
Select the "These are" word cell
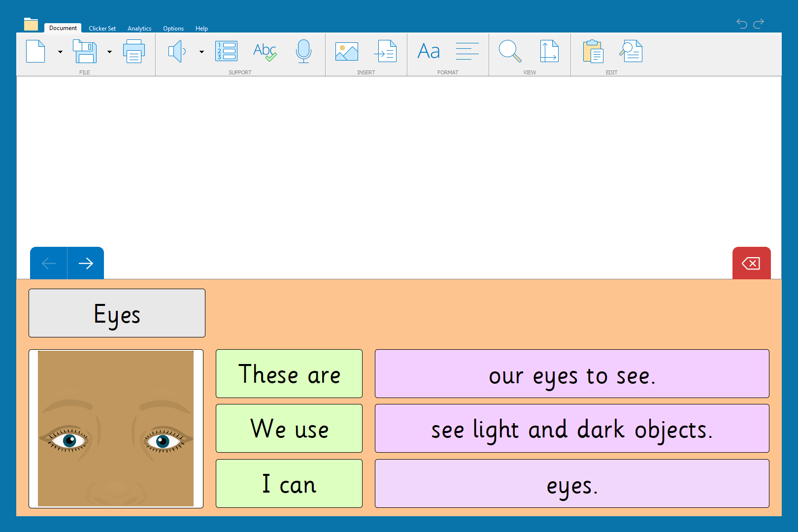pos(289,374)
